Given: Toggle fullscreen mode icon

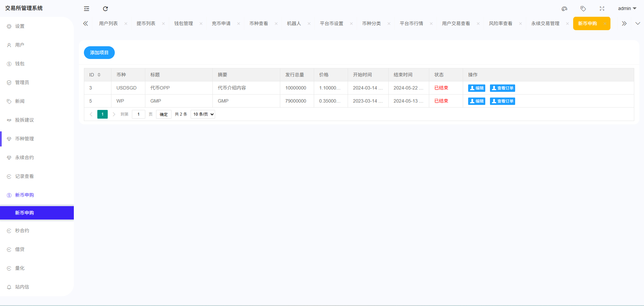Looking at the screenshot, I should tap(602, 9).
